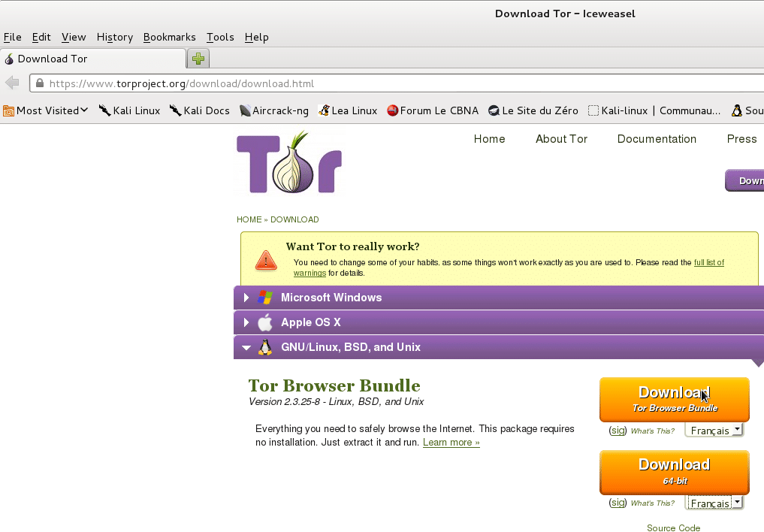Click the Tor onion logo
764x532 pixels.
(x=289, y=163)
